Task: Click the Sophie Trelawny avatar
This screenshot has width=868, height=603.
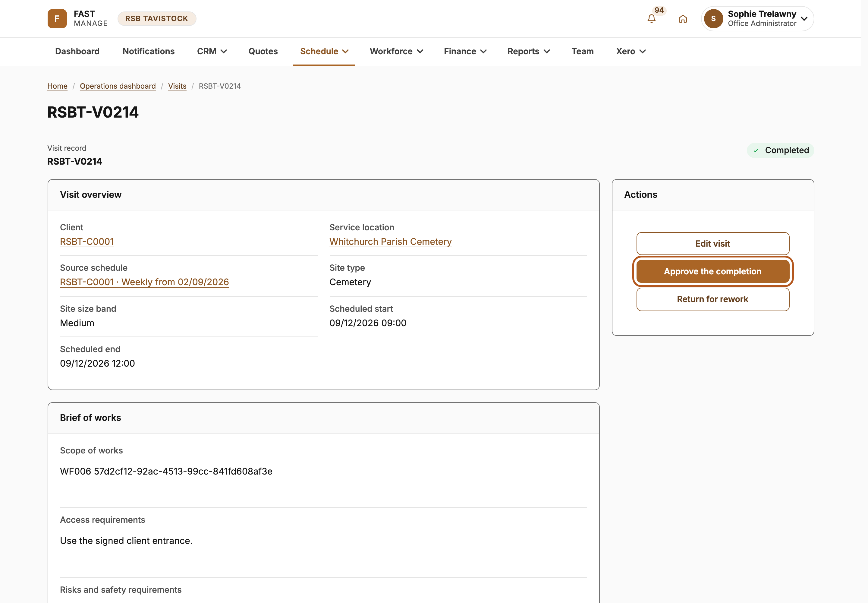Action: (x=713, y=18)
